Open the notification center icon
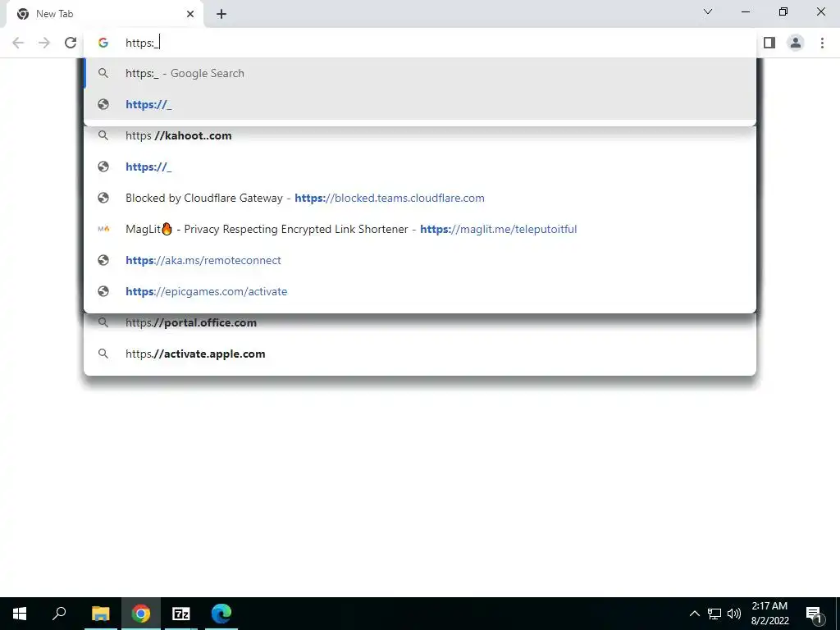The height and width of the screenshot is (630, 840). (x=815, y=614)
